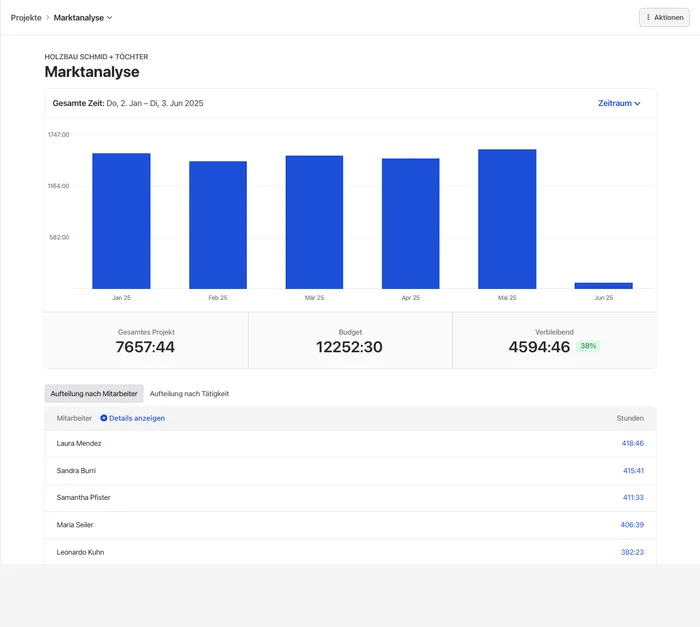Image resolution: width=700 pixels, height=627 pixels.
Task: Click the Feb 25 chart bar
Action: (218, 225)
